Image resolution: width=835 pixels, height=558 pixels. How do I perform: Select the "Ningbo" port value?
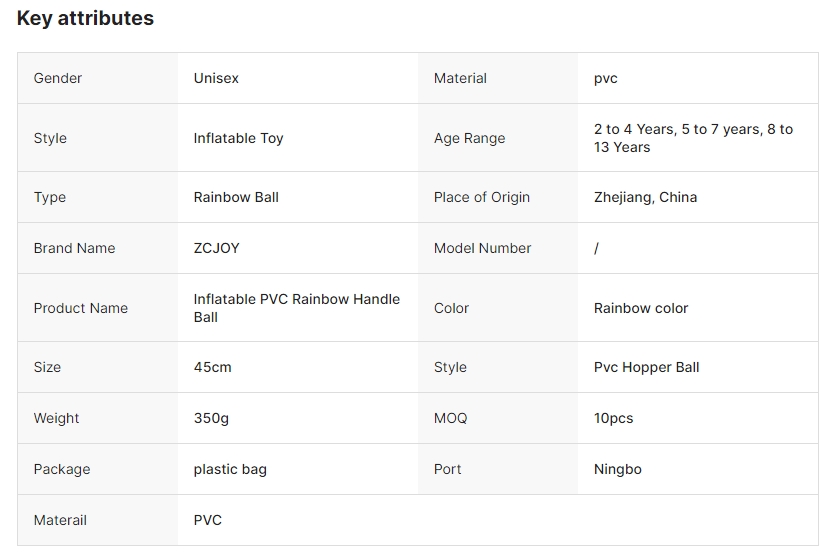pyautogui.click(x=617, y=469)
